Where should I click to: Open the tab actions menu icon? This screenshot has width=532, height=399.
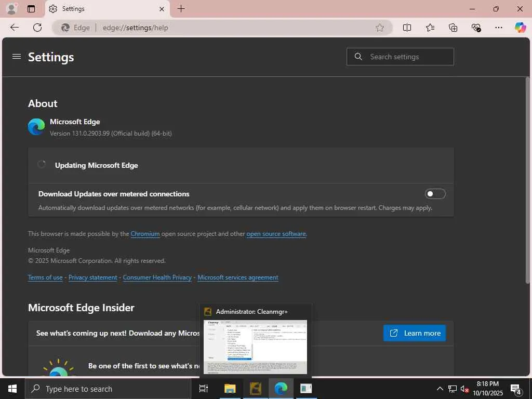tap(31, 9)
